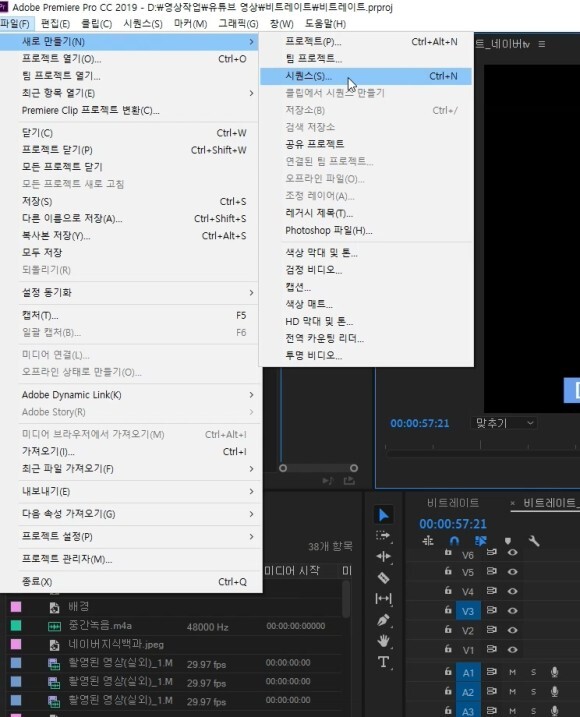Image resolution: width=580 pixels, height=717 pixels.
Task: Expand 다음 속성 가져오기(G) submenu
Action: pyautogui.click(x=129, y=514)
